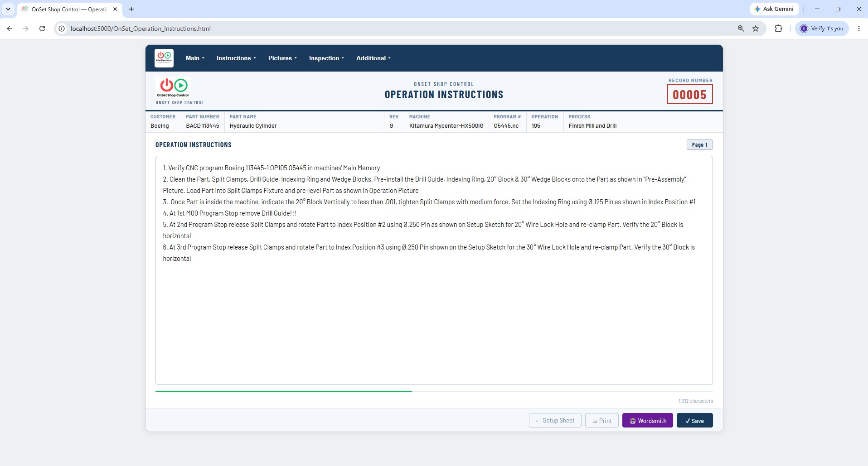Minimize the browser window
The height and width of the screenshot is (466, 868).
pos(817,9)
